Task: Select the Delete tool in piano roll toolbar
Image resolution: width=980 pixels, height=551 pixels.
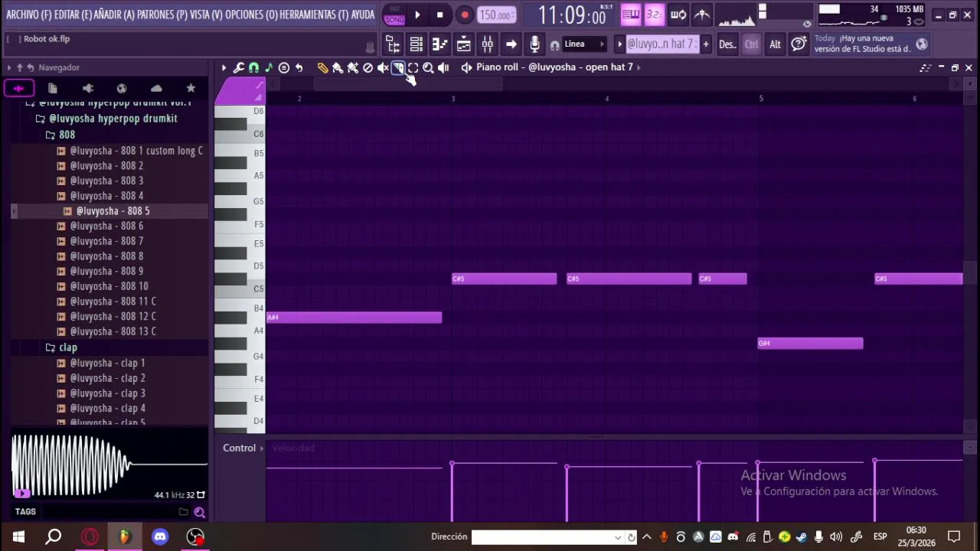Action: [x=367, y=68]
